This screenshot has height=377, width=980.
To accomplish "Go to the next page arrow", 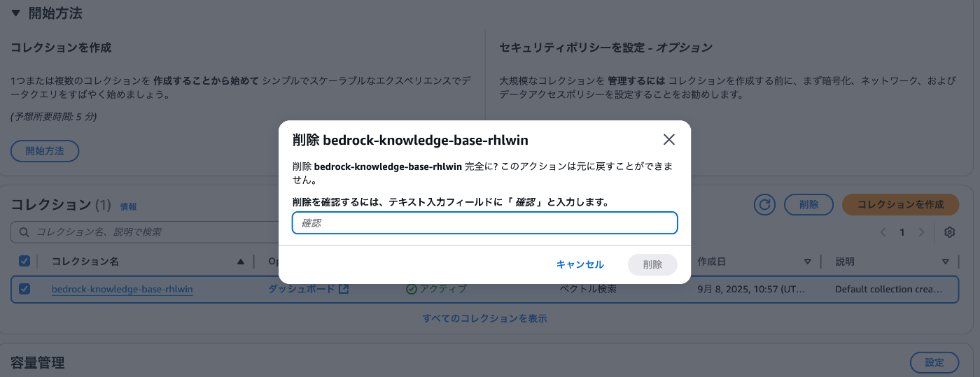I will point(922,232).
